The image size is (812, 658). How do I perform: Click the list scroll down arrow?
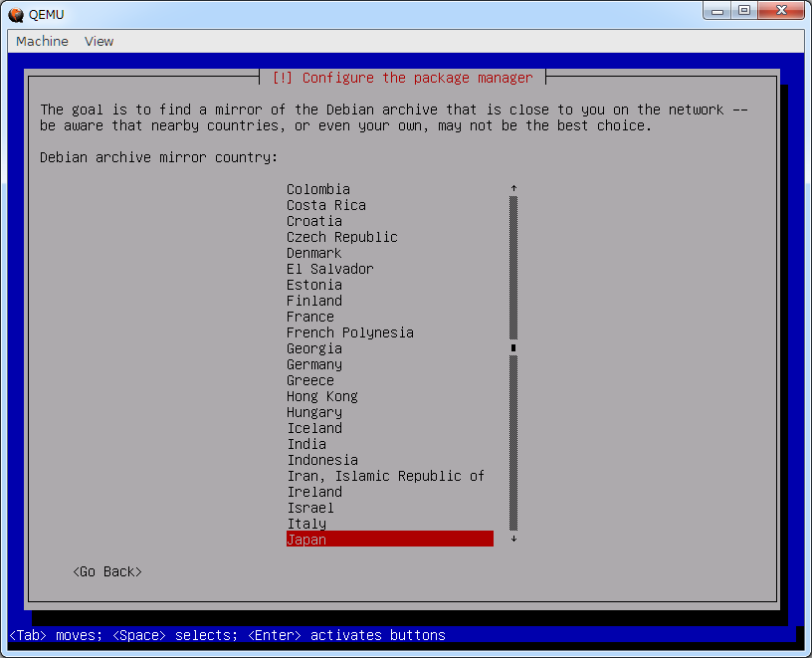point(513,539)
